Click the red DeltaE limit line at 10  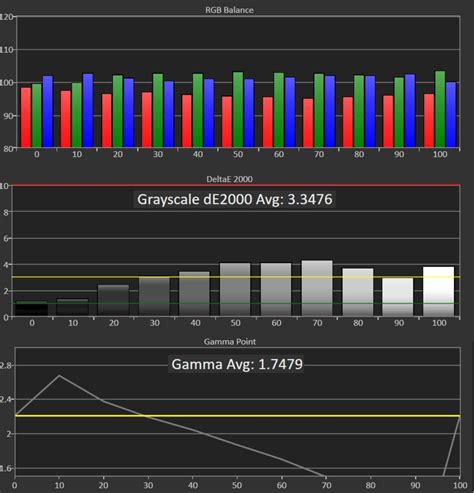pos(236,185)
